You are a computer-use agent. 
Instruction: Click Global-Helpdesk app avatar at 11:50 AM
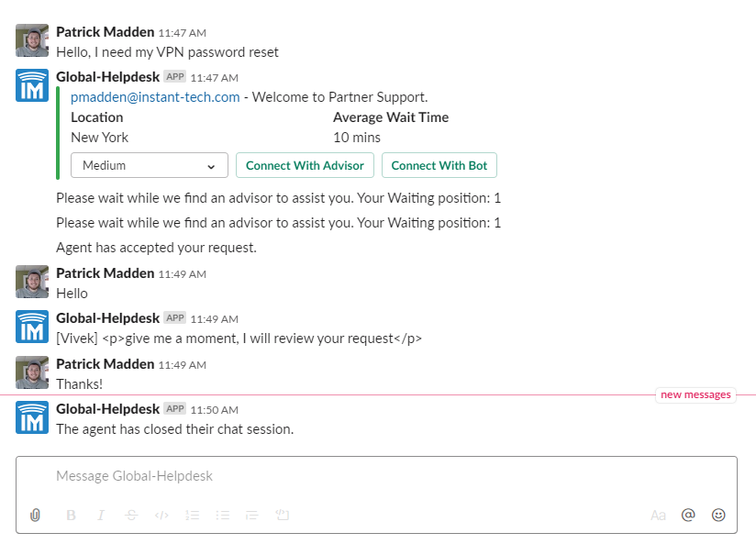32,417
